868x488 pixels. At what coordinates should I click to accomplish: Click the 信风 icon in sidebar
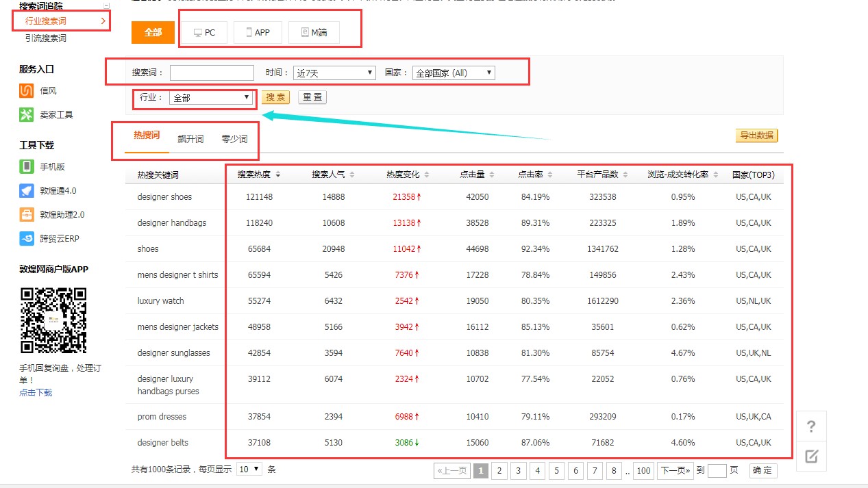[27, 90]
